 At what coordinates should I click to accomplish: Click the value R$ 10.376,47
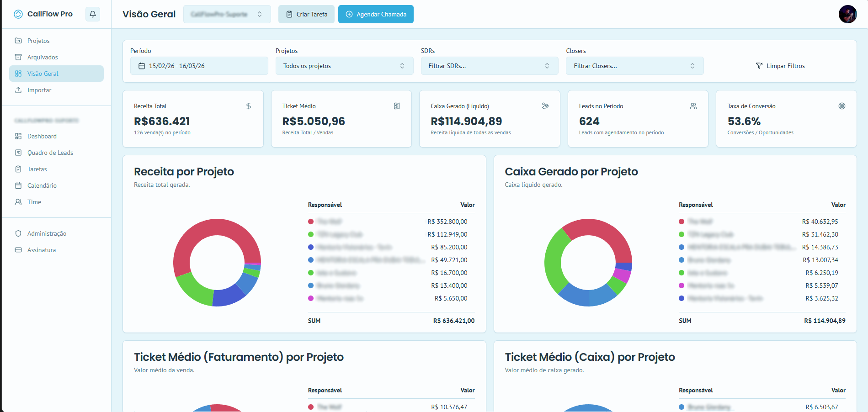pyautogui.click(x=449, y=407)
